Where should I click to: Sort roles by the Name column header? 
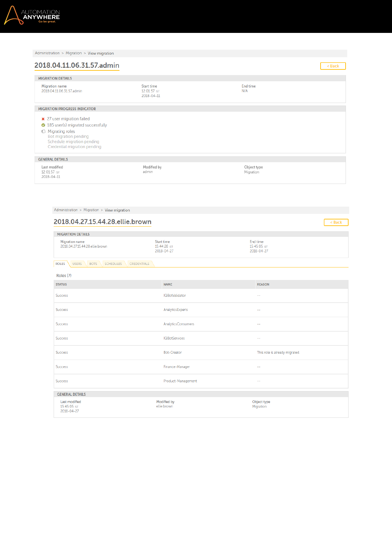pos(168,285)
